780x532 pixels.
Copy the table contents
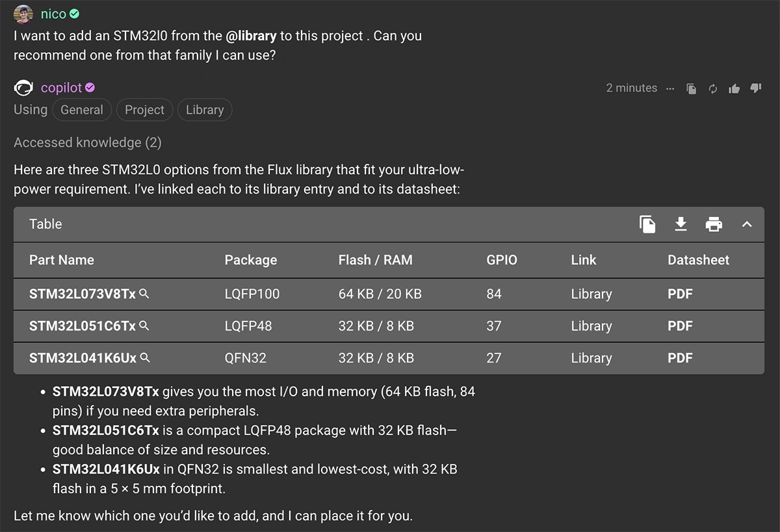[647, 224]
